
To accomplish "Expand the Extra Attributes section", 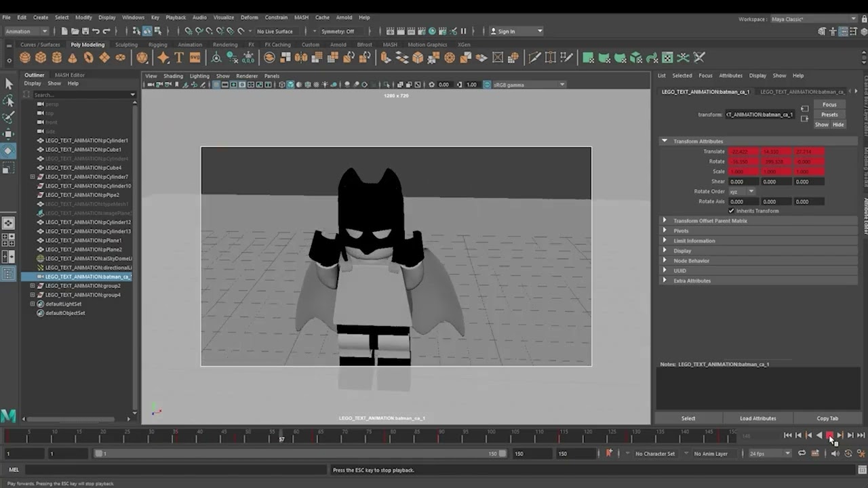I will pos(665,281).
